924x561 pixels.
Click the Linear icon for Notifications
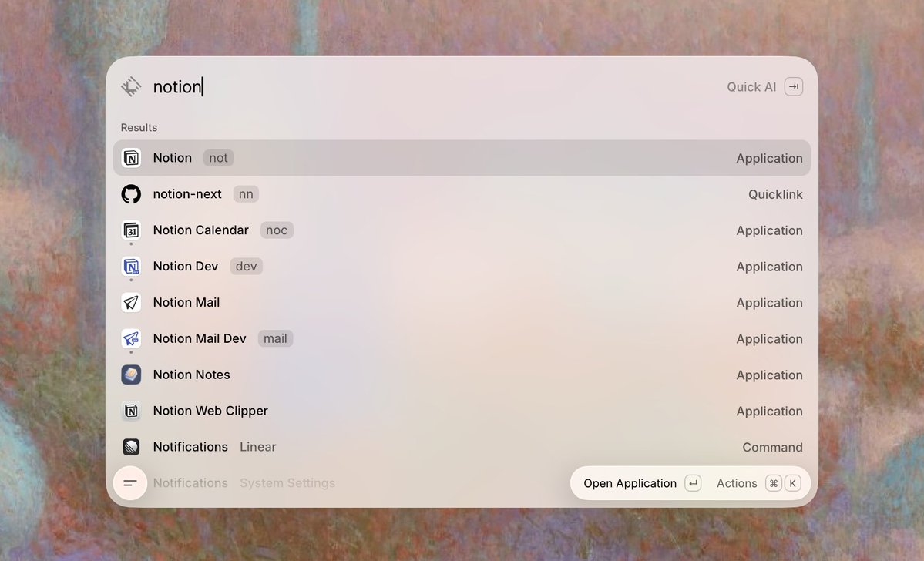coord(131,447)
